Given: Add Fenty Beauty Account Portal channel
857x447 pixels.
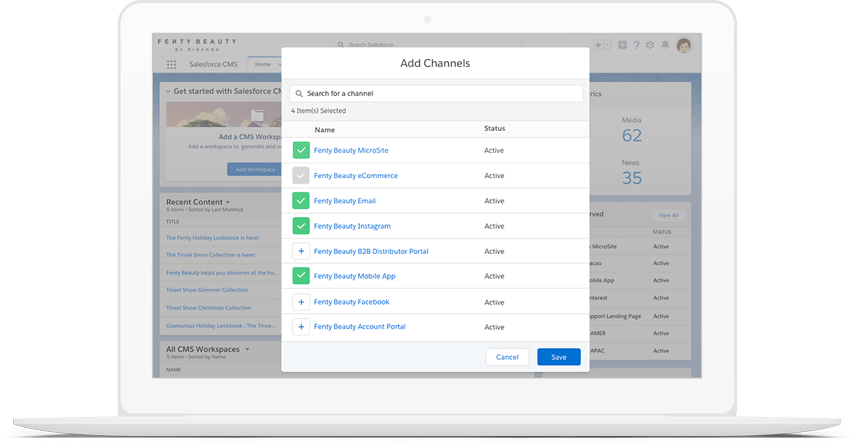Looking at the screenshot, I should coord(301,327).
